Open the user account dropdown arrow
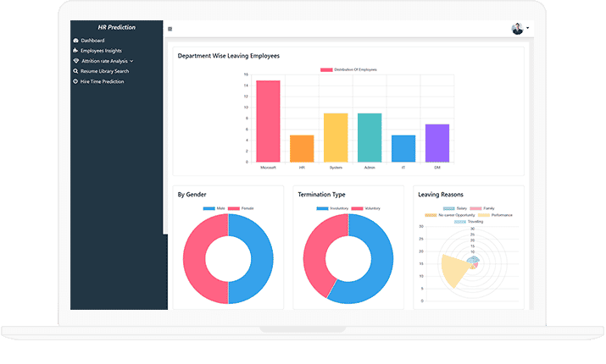Screen dimensions: 606x364 coord(528,29)
